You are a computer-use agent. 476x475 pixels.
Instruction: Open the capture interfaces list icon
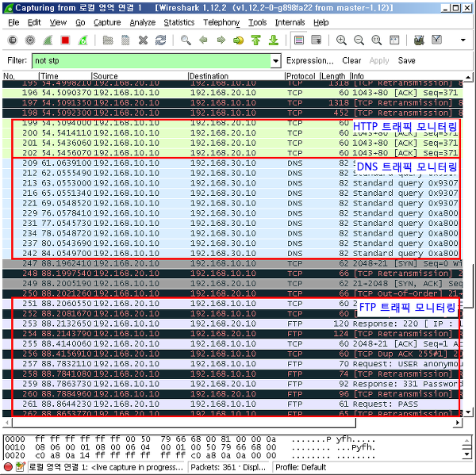(13, 40)
